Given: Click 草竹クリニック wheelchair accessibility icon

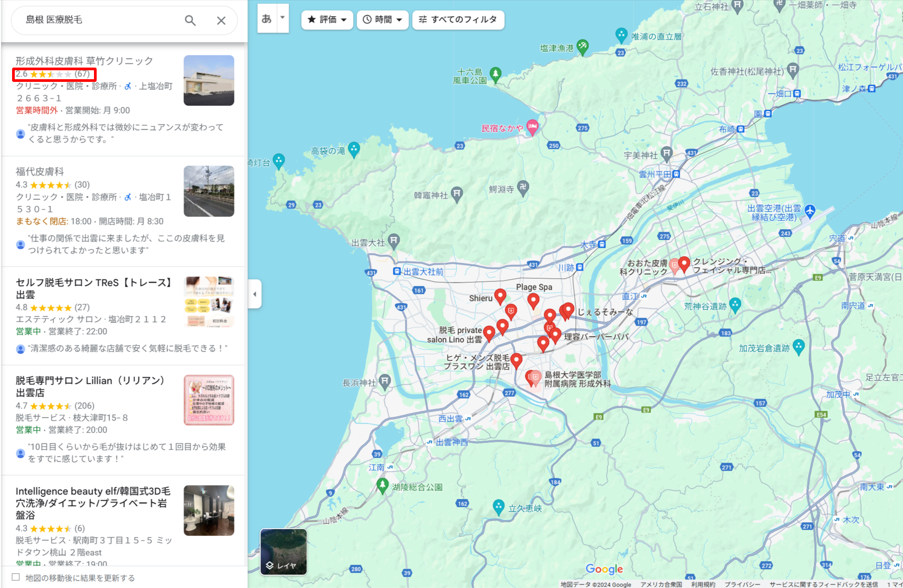Looking at the screenshot, I should point(128,86).
